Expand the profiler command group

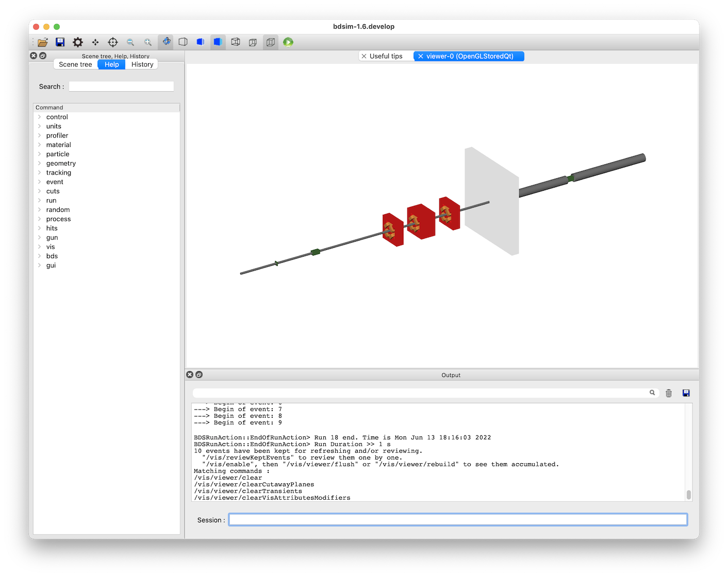(x=39, y=135)
